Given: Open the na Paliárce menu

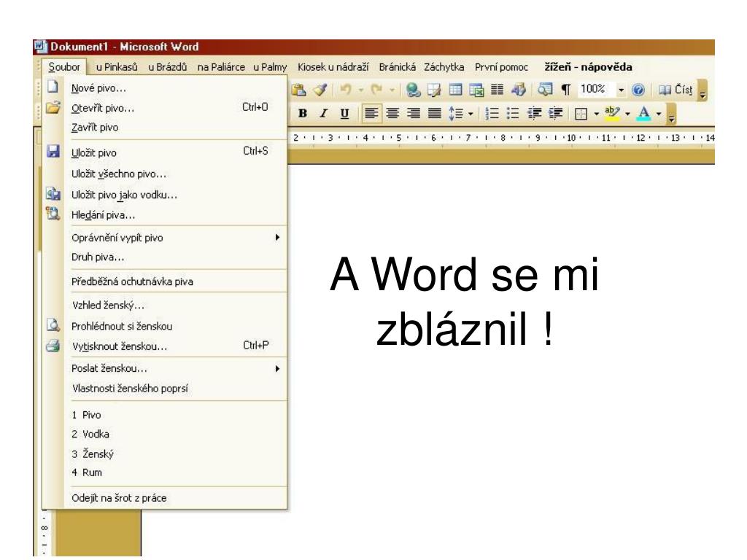Looking at the screenshot, I should tap(221, 67).
